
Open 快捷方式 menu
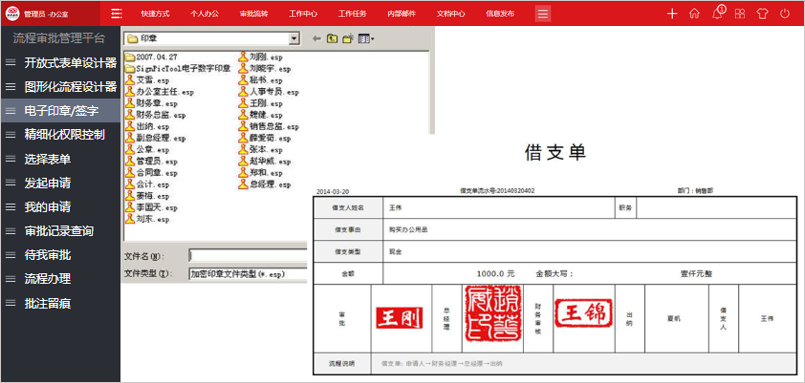click(x=155, y=14)
